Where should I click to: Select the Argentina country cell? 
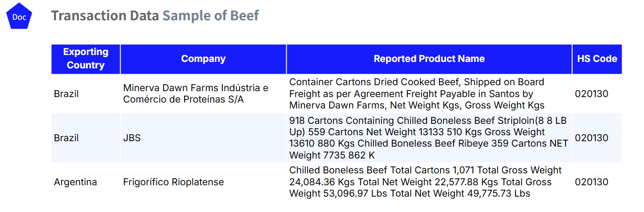(x=75, y=182)
